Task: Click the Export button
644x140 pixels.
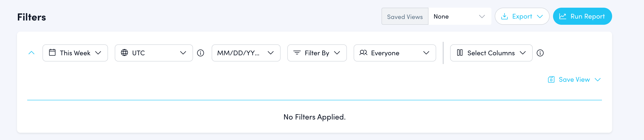Action: point(522,16)
